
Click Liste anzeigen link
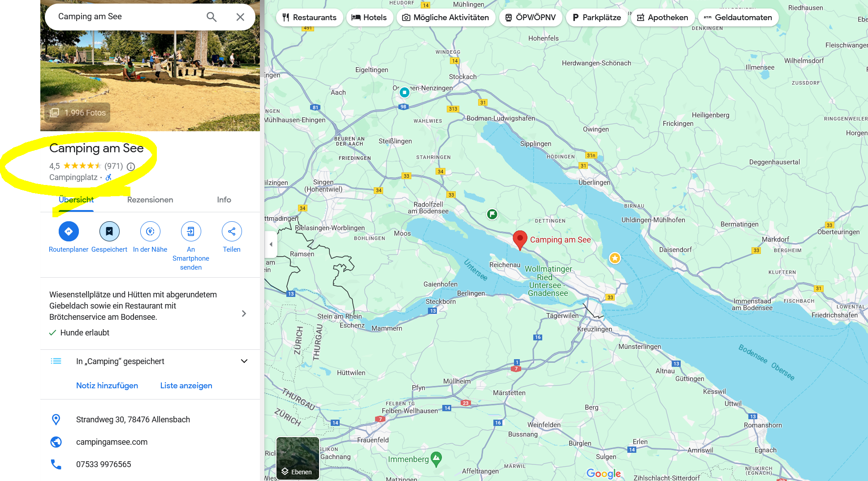click(x=186, y=386)
